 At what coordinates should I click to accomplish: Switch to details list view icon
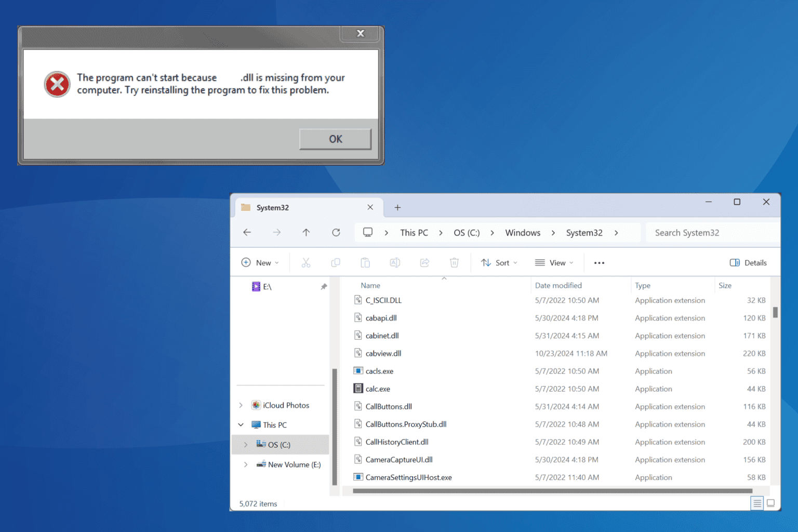pos(757,503)
